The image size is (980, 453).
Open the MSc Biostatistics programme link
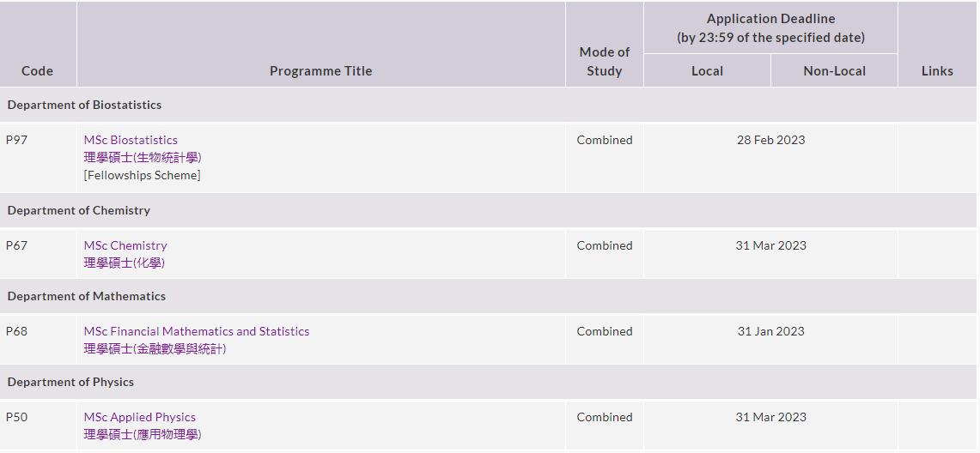click(131, 140)
